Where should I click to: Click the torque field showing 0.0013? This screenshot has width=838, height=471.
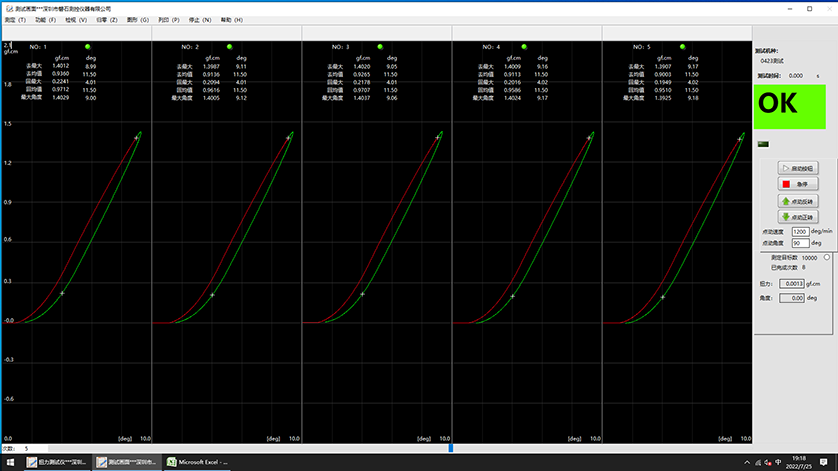(792, 284)
